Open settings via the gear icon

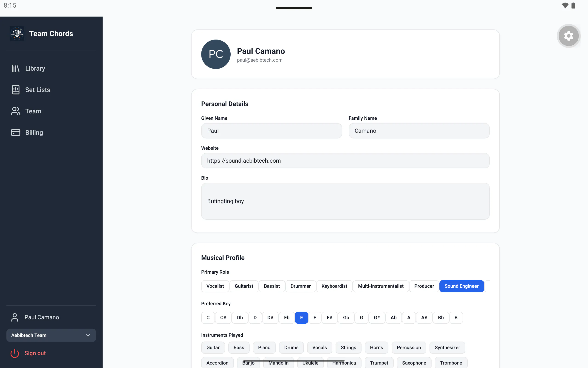(x=568, y=36)
